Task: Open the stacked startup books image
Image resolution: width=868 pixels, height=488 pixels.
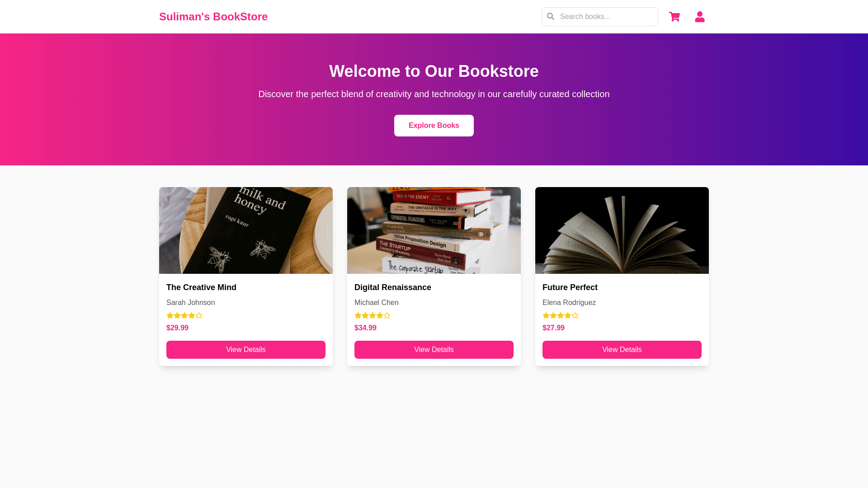Action: [434, 230]
